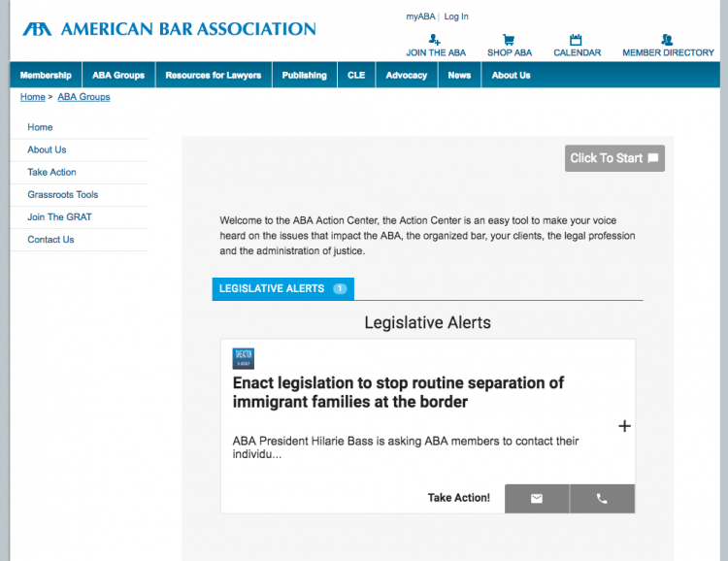
Task: Open Shop ABA cart icon
Action: pyautogui.click(x=509, y=40)
